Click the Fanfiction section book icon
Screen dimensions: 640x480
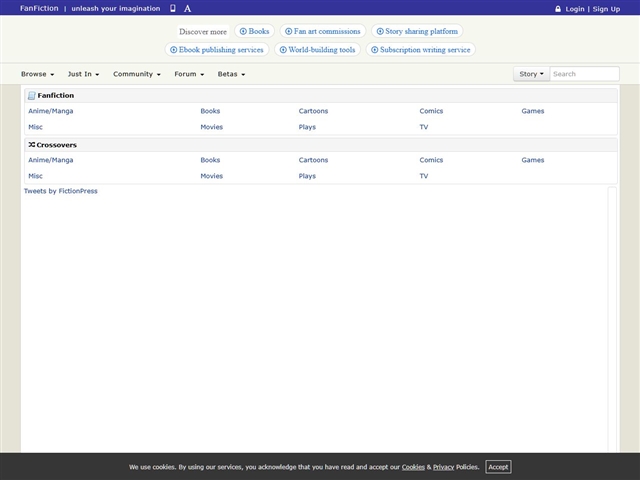(31, 96)
